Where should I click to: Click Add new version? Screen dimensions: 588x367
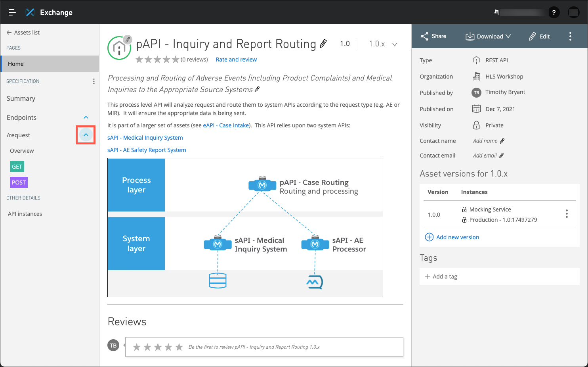tap(452, 237)
